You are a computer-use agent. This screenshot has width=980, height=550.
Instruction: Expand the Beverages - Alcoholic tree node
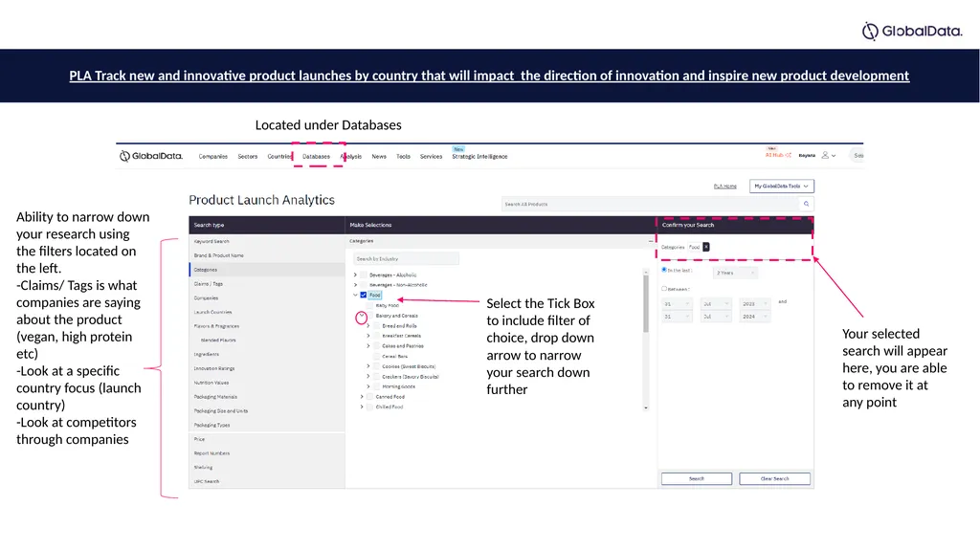click(356, 275)
